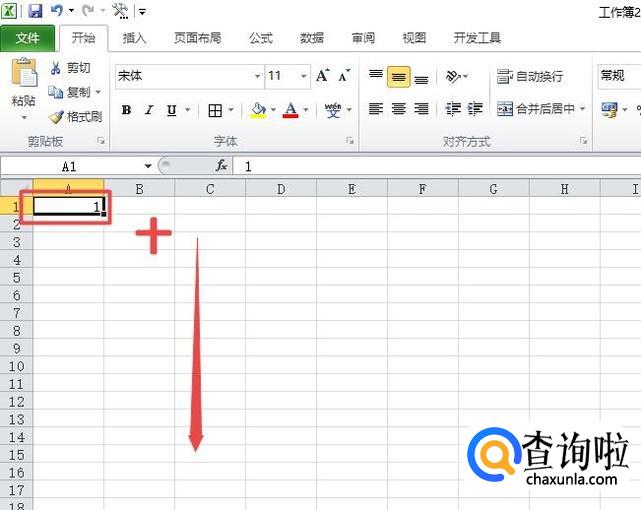Click the Copy icon
641x510 pixels.
click(55, 92)
